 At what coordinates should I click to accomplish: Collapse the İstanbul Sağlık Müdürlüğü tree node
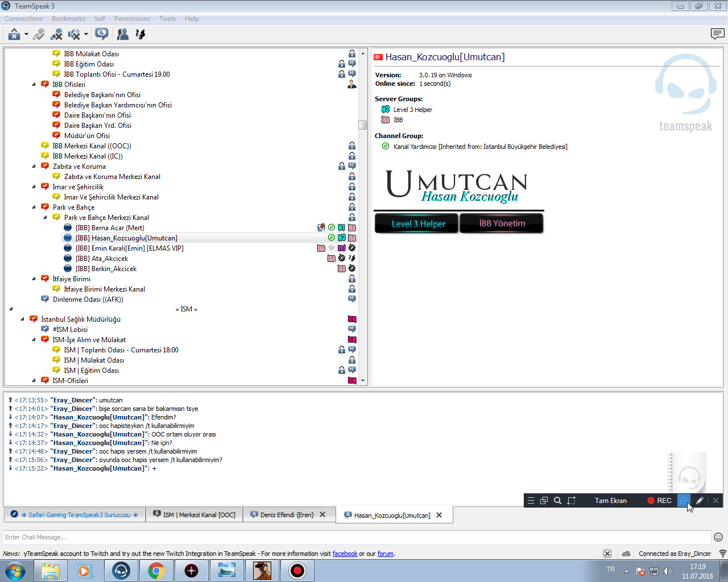22,319
